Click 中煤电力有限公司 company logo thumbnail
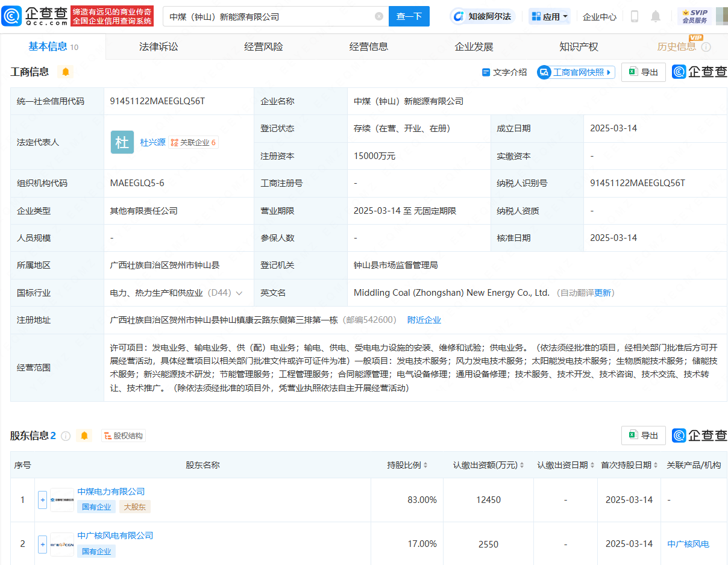Viewport: 728px width, 565px height. click(62, 500)
